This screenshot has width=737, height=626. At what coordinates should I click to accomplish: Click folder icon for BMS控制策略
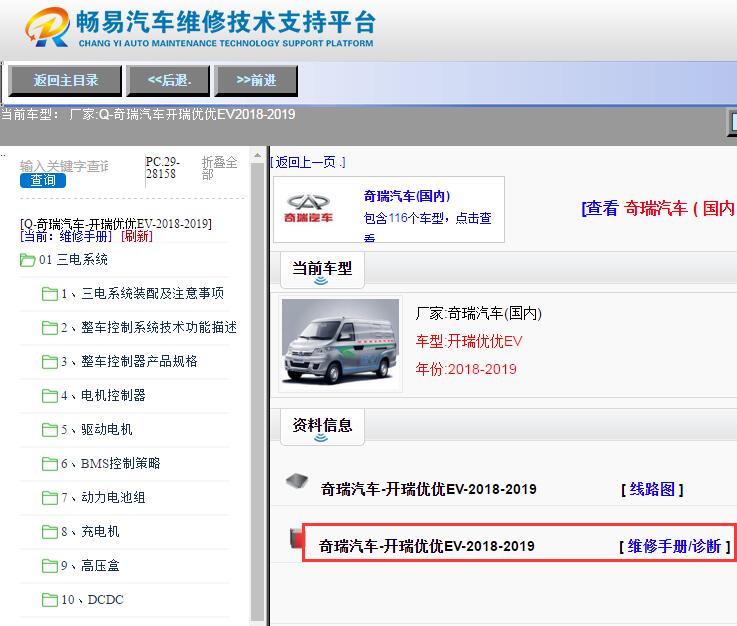coord(50,464)
